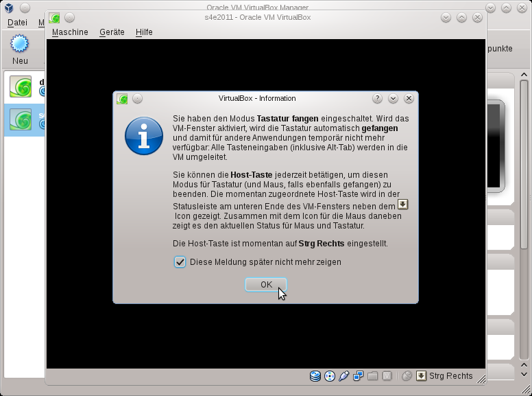Viewport: 532px width, 396px height.
Task: Click the VM window title bar menu icon
Action: coord(54,18)
